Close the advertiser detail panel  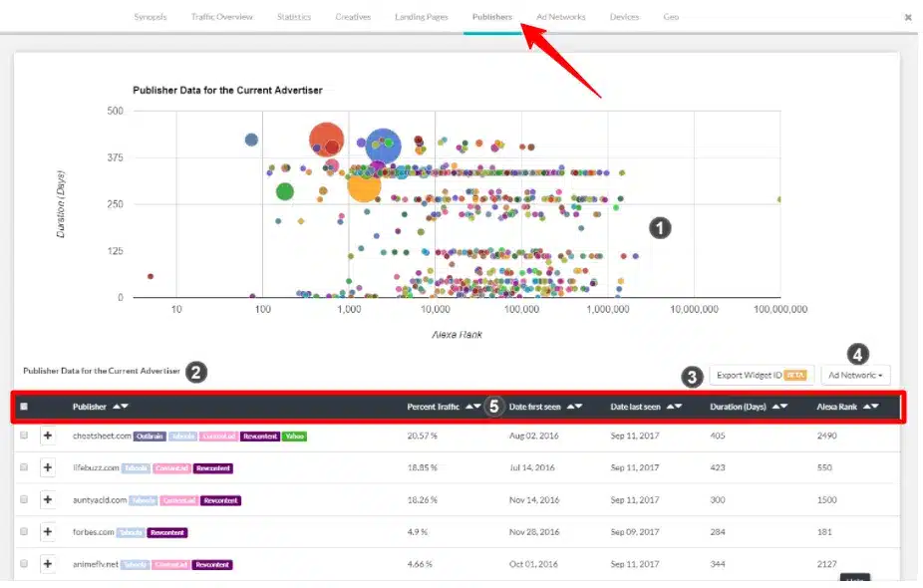pyautogui.click(x=908, y=18)
